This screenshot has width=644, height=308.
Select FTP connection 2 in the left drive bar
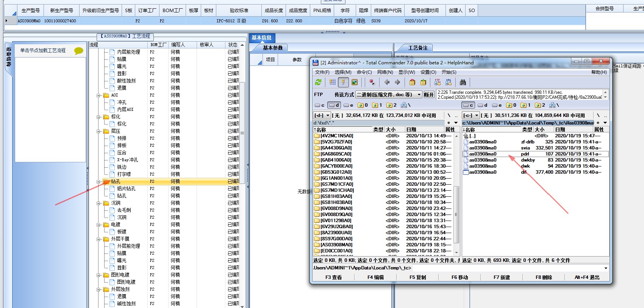click(392, 105)
